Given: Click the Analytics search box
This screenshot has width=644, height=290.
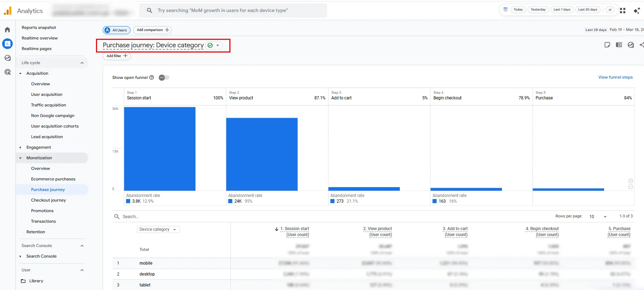Looking at the screenshot, I should (233, 11).
